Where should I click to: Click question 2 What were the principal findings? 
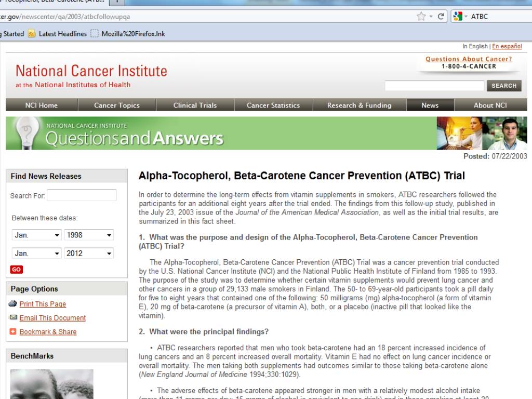(x=204, y=331)
